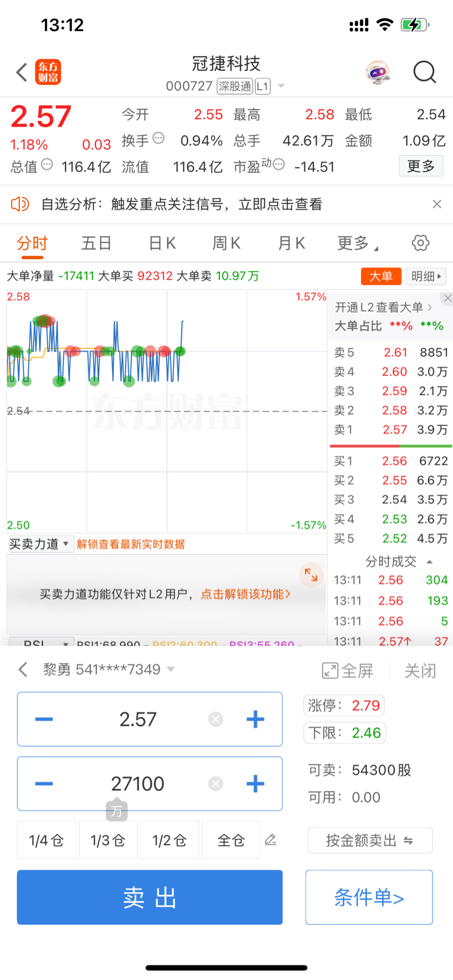Viewport: 453px width, 980px height.
Task: Select 1/3仓 position size
Action: 108,840
